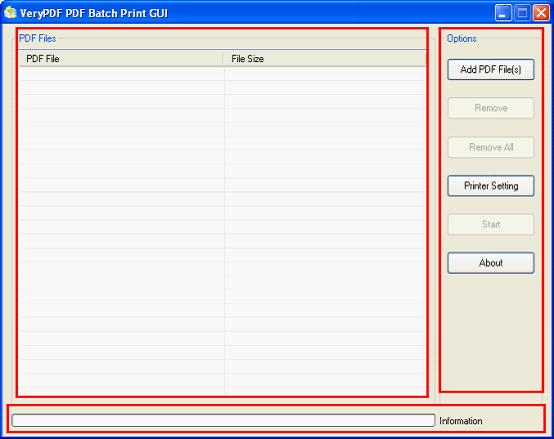This screenshot has height=439, width=554.
Task: Click empty list area under PDF File column
Action: coord(121,231)
